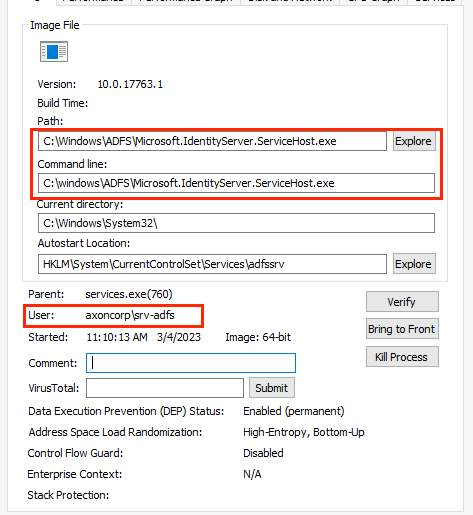Click Explore beside the Path field
This screenshot has height=515, width=473.
click(x=414, y=141)
